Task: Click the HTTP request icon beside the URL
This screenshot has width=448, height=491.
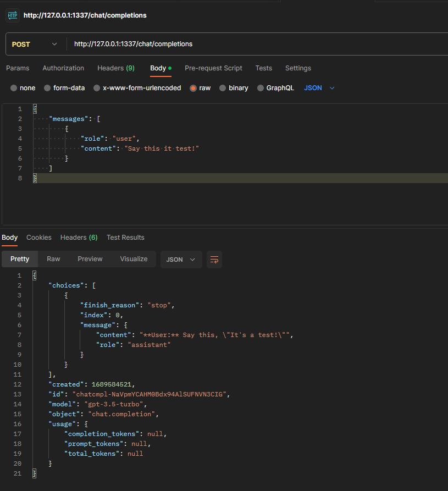Action: [12, 15]
